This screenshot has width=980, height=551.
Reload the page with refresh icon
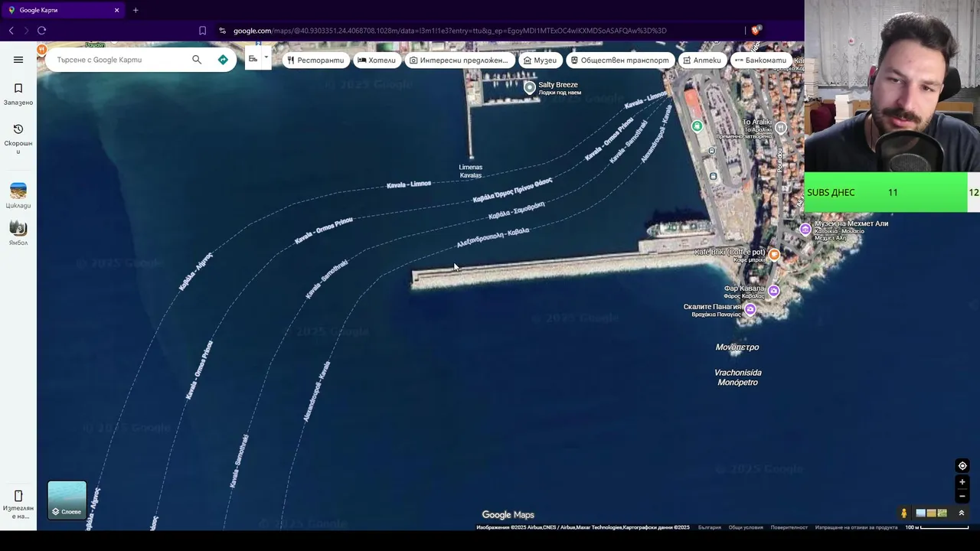coord(41,31)
